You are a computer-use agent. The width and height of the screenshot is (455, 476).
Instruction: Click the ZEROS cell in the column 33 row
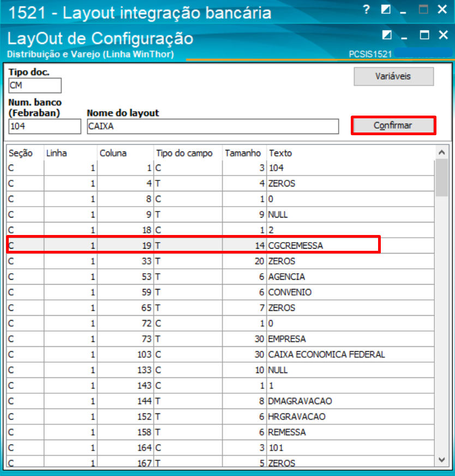pyautogui.click(x=350, y=261)
